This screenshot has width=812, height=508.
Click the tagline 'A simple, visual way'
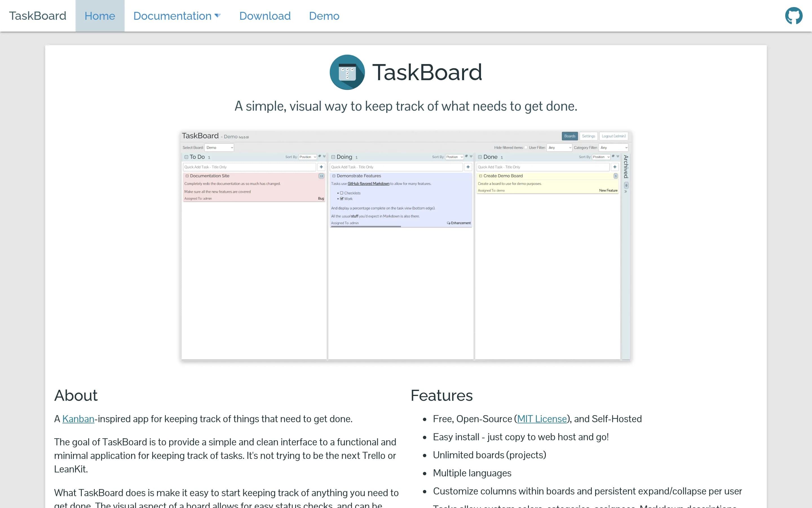406,106
